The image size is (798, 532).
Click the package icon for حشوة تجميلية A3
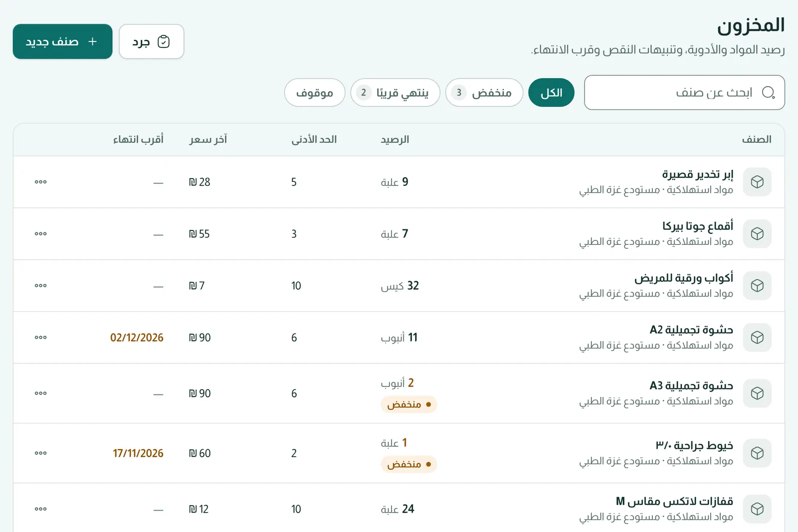(757, 393)
